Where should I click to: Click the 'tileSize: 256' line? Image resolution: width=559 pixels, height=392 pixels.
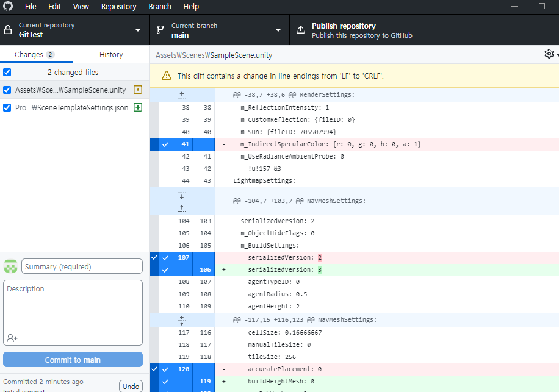(x=272, y=357)
